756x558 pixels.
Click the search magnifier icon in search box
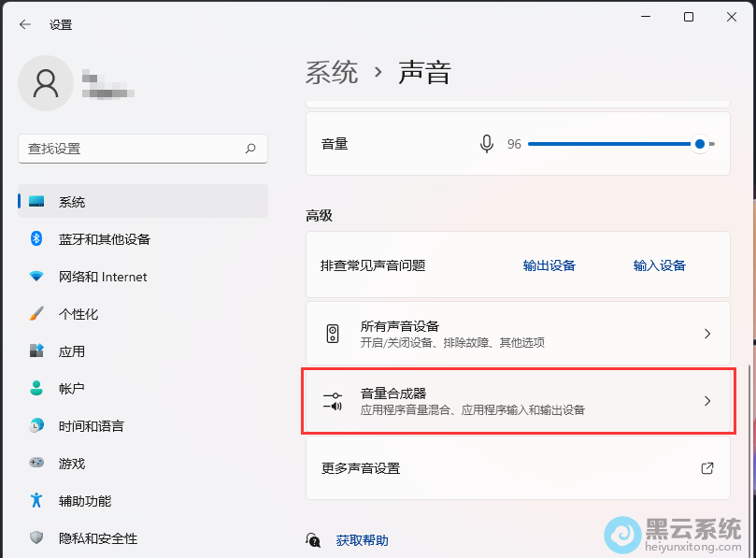tap(250, 149)
